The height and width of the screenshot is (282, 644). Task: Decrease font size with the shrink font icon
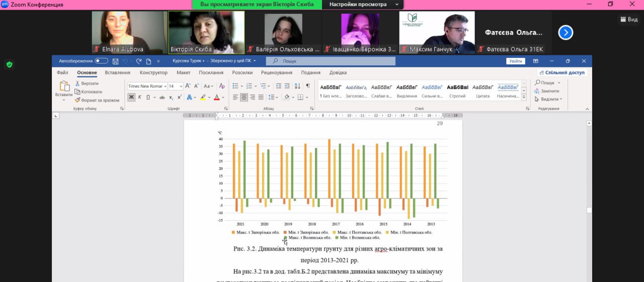(196, 86)
